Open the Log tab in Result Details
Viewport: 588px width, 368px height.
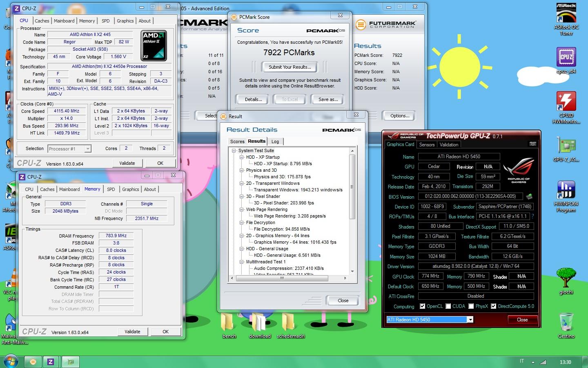(x=275, y=141)
